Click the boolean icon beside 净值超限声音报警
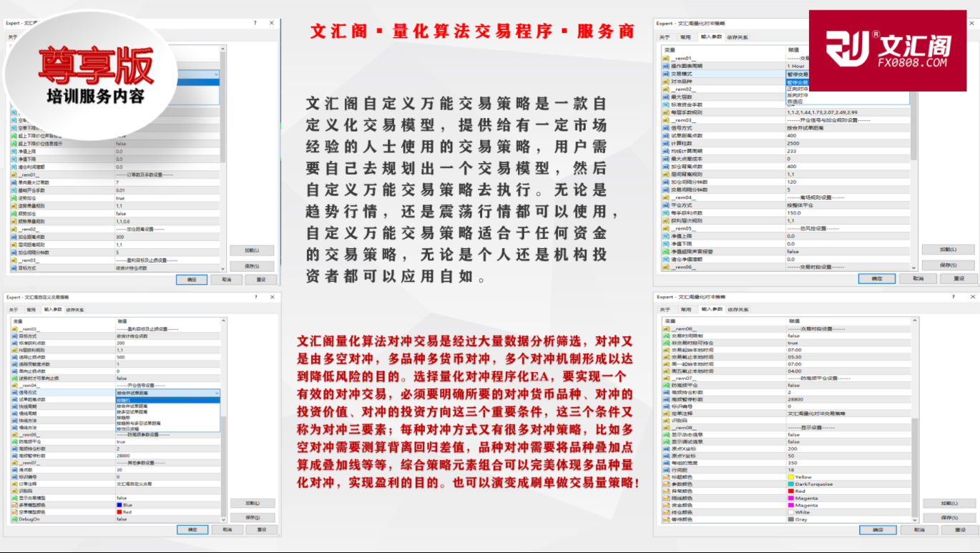The height and width of the screenshot is (553, 980). coord(667,252)
